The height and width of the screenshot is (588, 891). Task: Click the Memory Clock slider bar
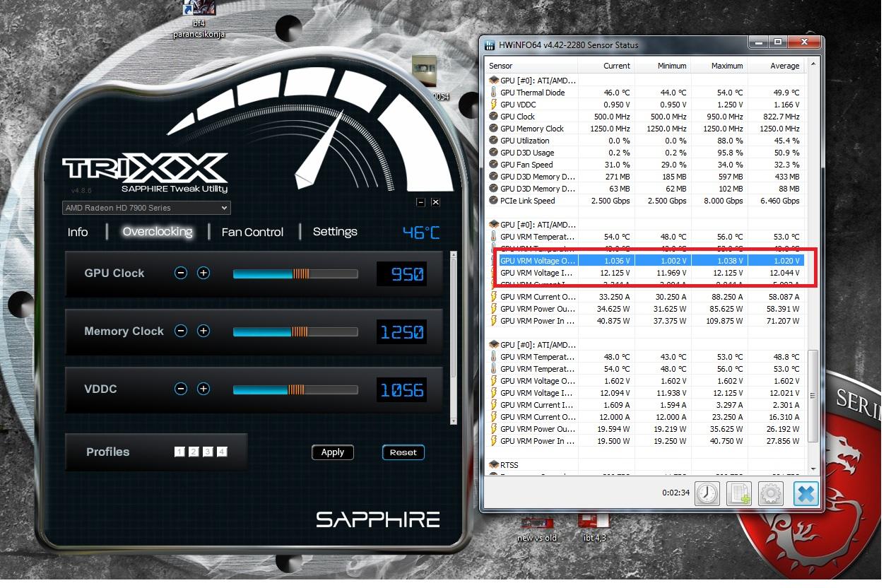click(295, 331)
